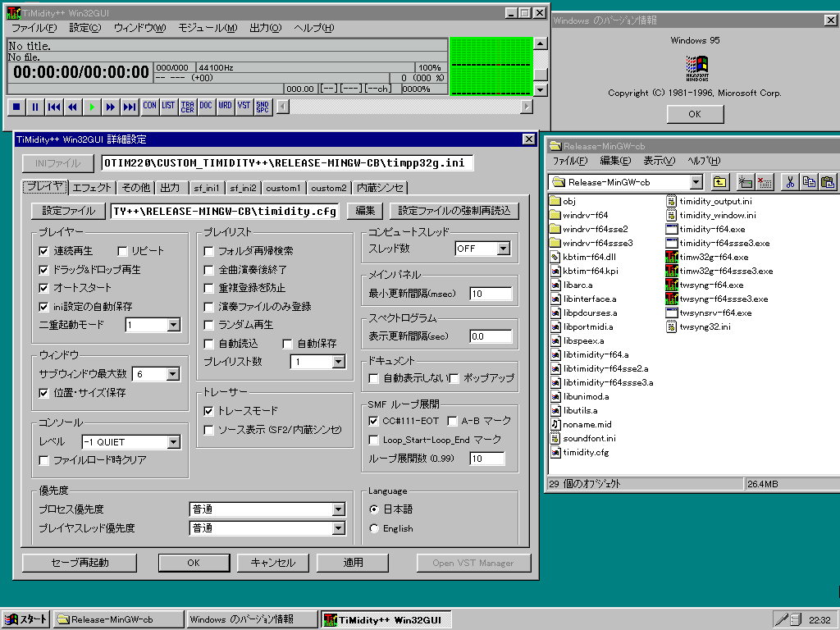Select noname.mid file
The width and height of the screenshot is (840, 630).
tap(581, 424)
